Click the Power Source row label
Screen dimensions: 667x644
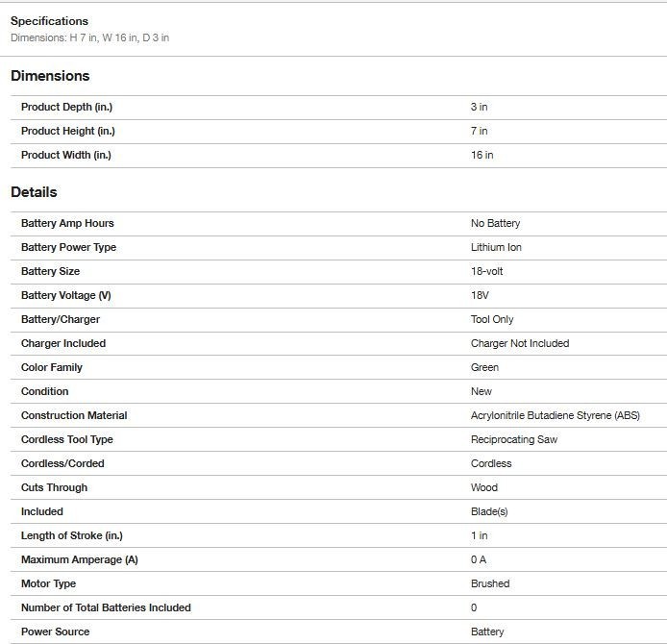55,632
